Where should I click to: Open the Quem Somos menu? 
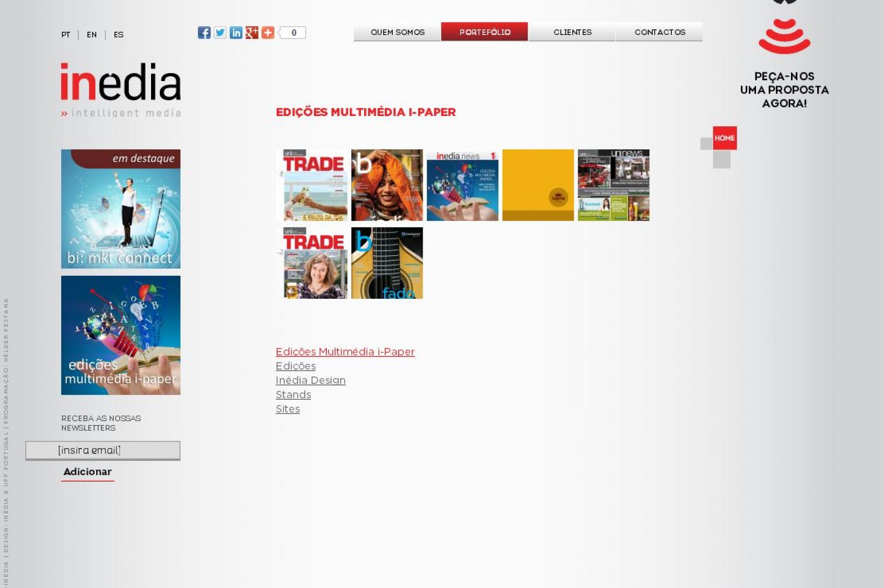pyautogui.click(x=397, y=32)
